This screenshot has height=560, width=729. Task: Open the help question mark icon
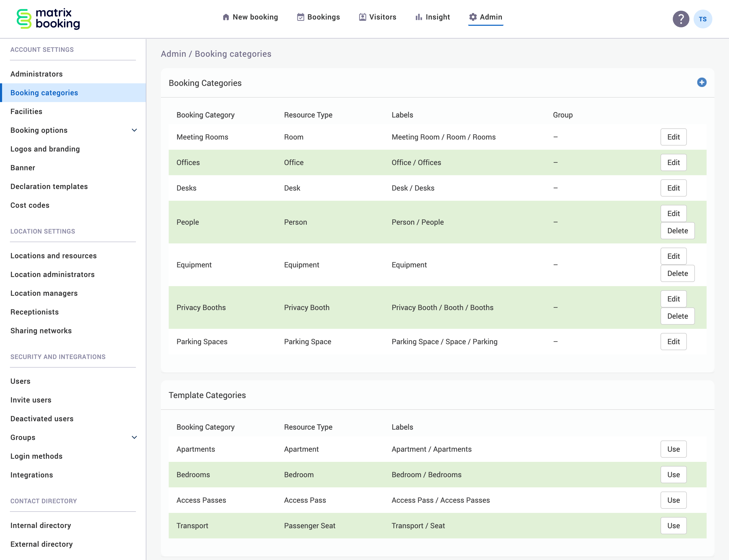click(681, 19)
